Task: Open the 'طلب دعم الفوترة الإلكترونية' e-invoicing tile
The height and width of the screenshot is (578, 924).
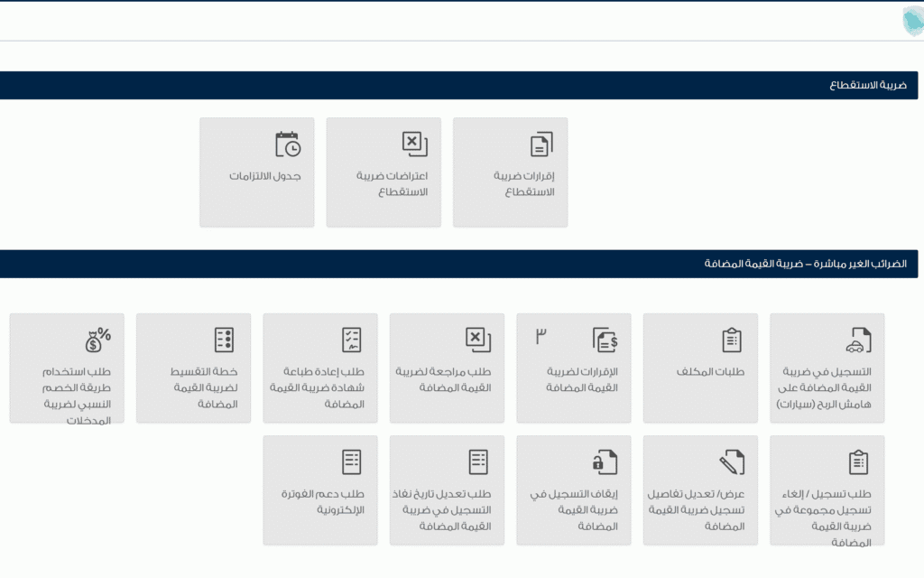Action: [320, 490]
